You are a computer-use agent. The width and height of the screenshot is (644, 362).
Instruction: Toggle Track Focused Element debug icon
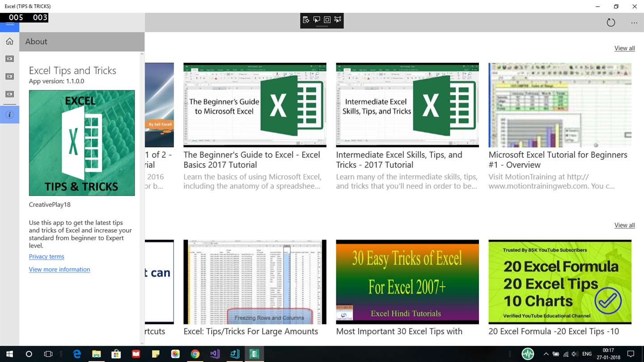click(x=338, y=20)
